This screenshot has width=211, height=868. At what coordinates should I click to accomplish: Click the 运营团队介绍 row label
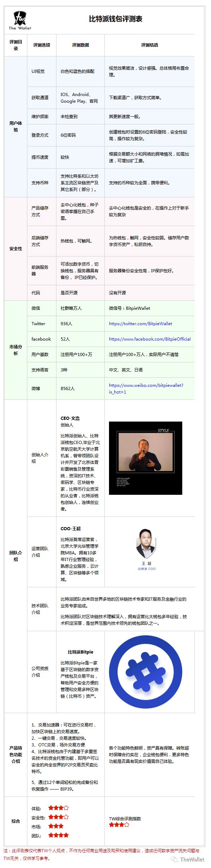(40, 552)
